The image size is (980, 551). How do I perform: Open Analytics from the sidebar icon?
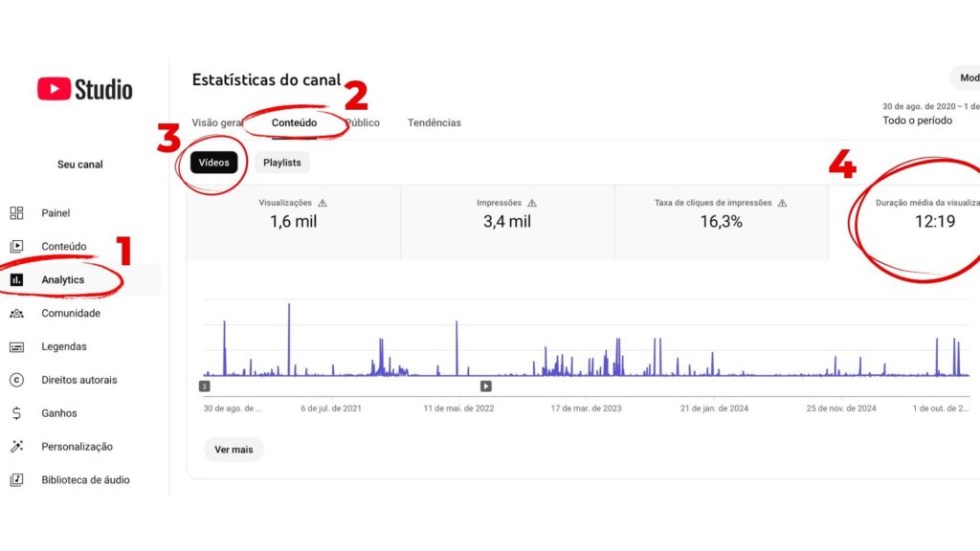click(16, 279)
